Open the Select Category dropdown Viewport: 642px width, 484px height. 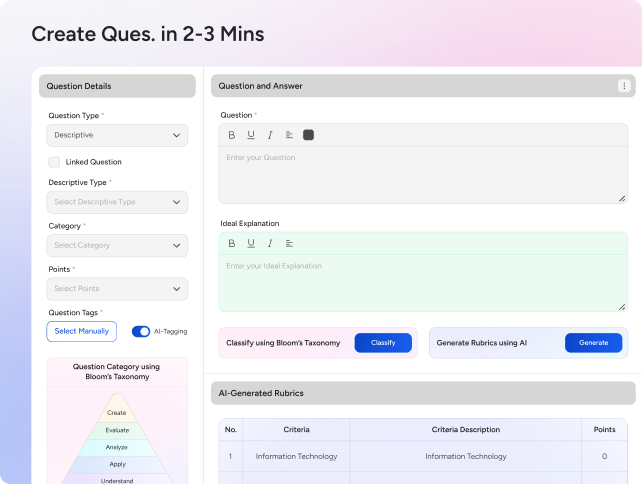(117, 245)
